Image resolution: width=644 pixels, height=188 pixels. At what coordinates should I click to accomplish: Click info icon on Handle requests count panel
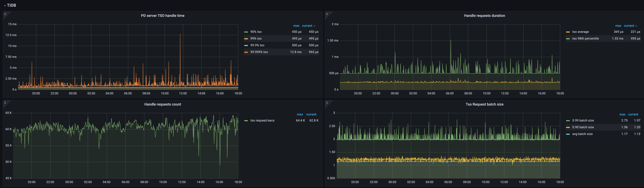point(5,103)
